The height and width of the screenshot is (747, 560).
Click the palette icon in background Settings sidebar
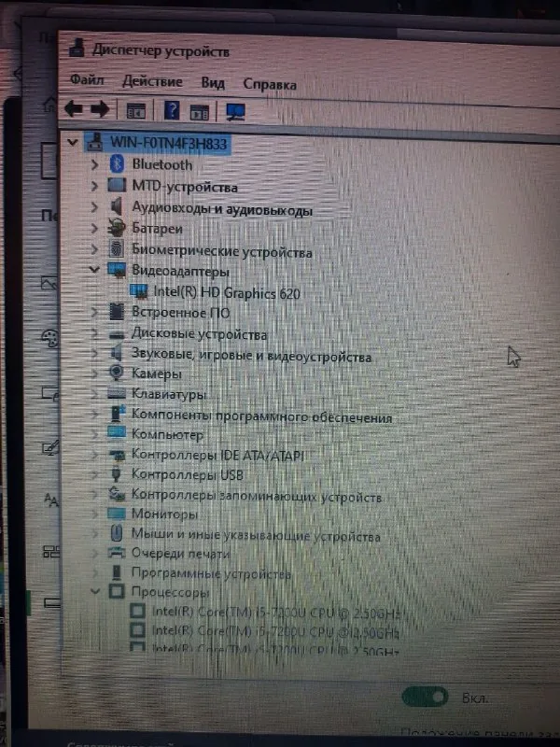[49, 338]
